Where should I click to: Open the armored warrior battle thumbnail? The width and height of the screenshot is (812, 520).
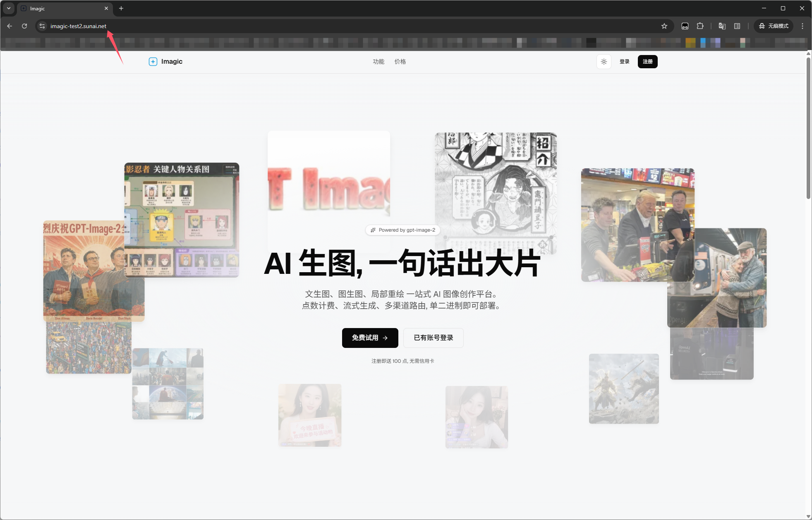[624, 388]
